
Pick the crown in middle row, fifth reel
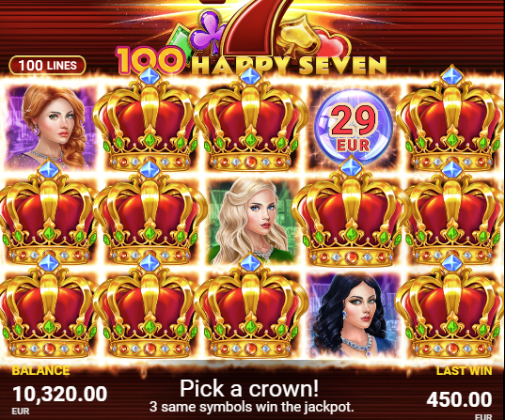(x=451, y=214)
